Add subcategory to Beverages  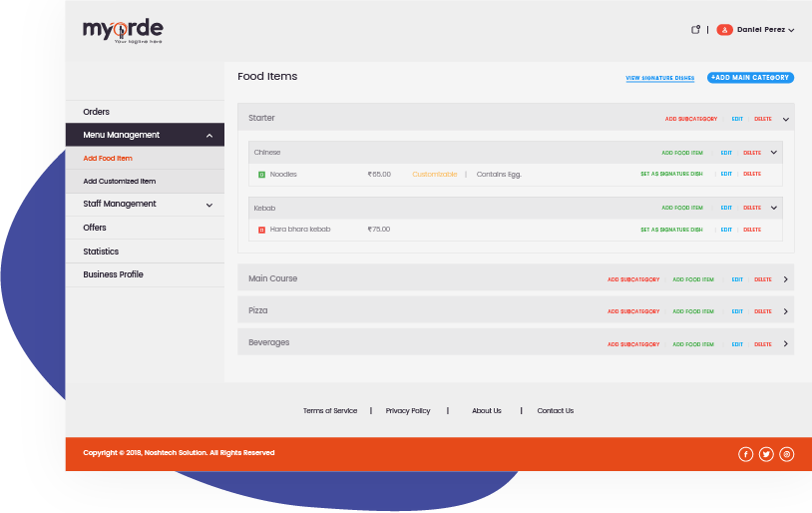tap(633, 344)
